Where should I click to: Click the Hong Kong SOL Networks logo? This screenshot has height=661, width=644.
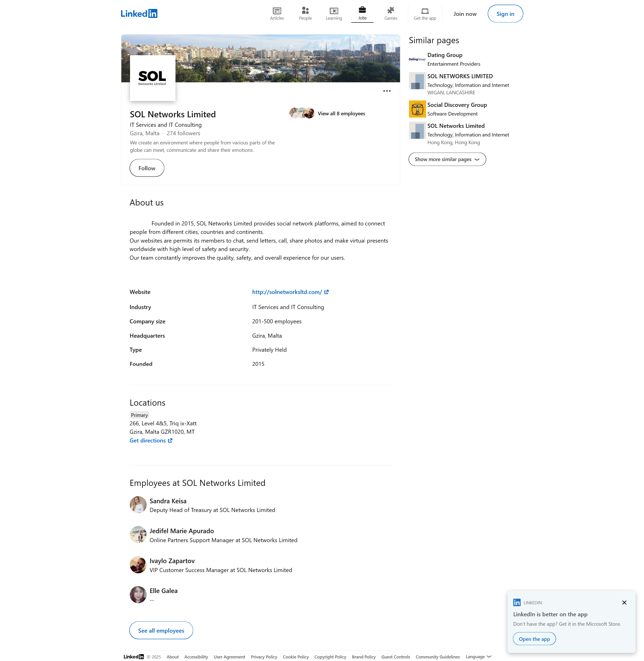[417, 130]
